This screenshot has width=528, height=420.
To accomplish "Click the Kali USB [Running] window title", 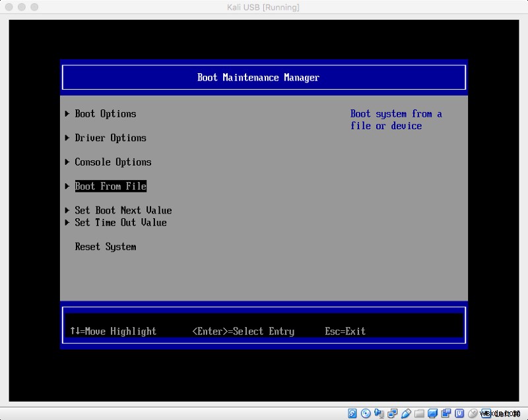I will click(x=263, y=7).
